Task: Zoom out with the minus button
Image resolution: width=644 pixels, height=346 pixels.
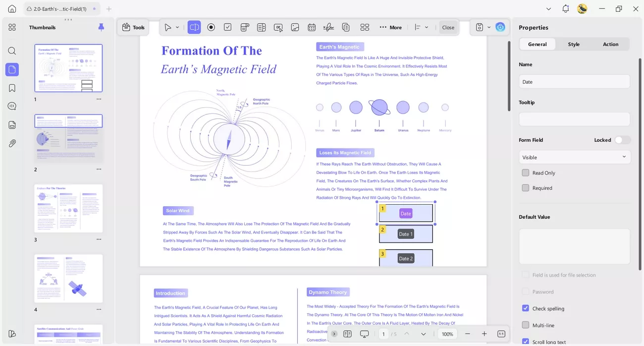Action: 467,334
